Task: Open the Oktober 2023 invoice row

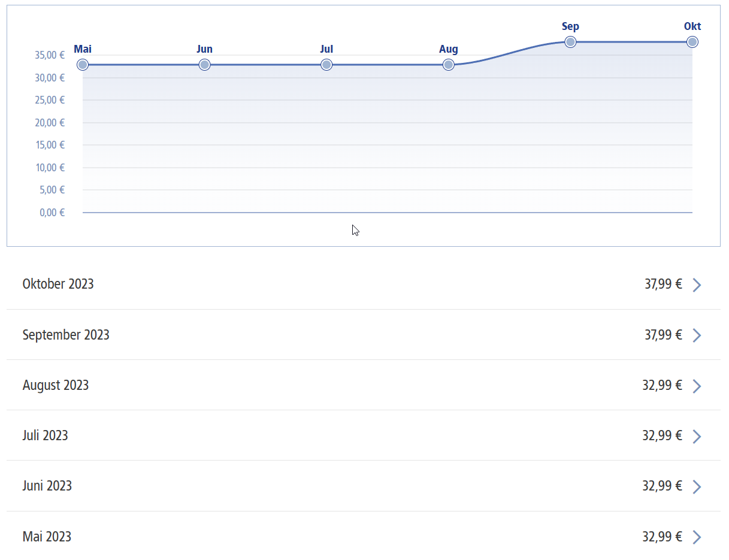Action: tap(58, 284)
